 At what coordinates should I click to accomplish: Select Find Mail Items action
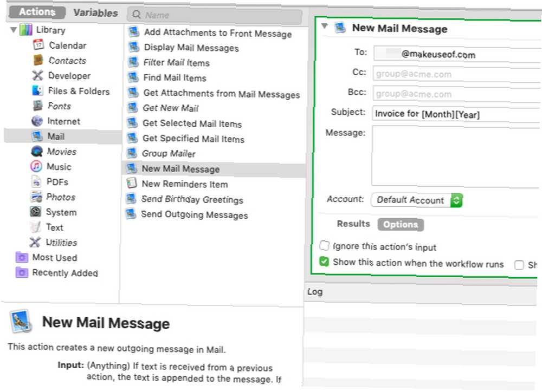[x=175, y=78]
